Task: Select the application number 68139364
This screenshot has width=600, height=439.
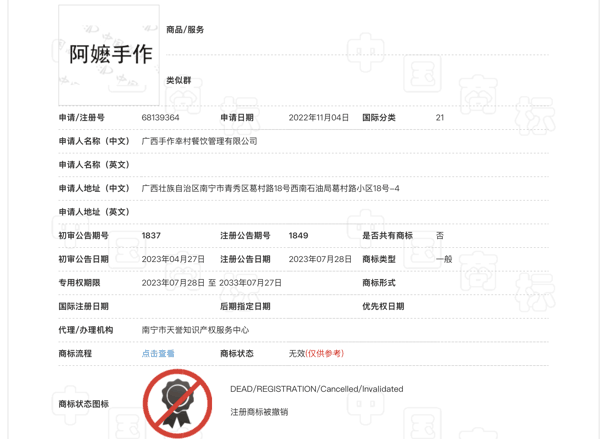Action: pyautogui.click(x=160, y=118)
